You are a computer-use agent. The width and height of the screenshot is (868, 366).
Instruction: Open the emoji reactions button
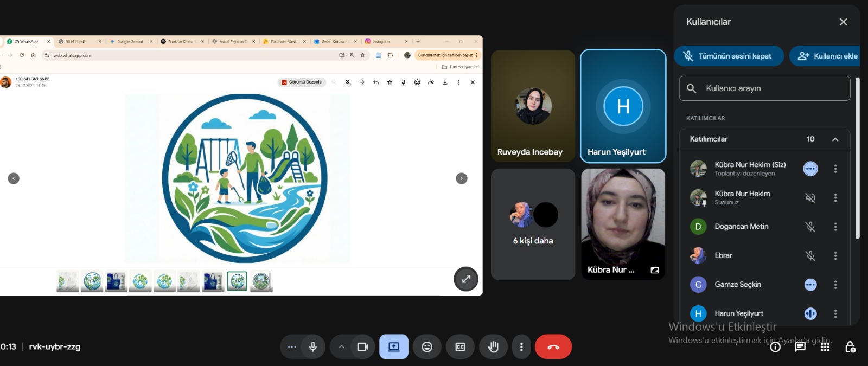427,347
